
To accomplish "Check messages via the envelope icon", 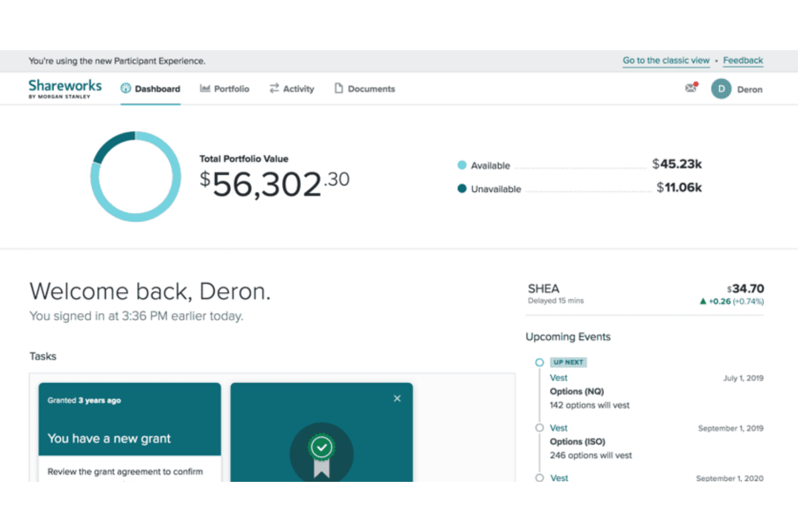I will pos(691,88).
